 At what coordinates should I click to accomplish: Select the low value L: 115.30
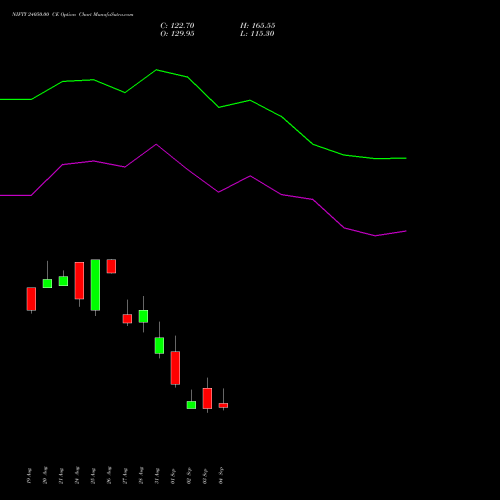coord(257,33)
